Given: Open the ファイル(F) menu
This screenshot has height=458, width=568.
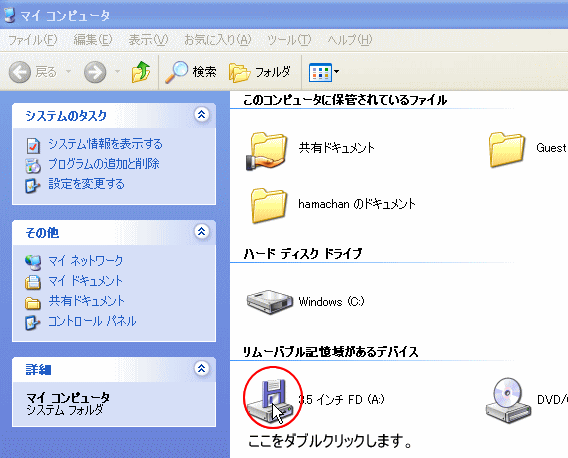Looking at the screenshot, I should pos(33,39).
